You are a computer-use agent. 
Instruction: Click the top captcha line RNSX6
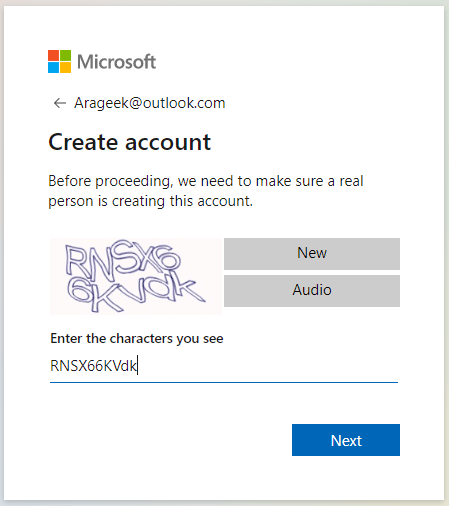click(122, 260)
